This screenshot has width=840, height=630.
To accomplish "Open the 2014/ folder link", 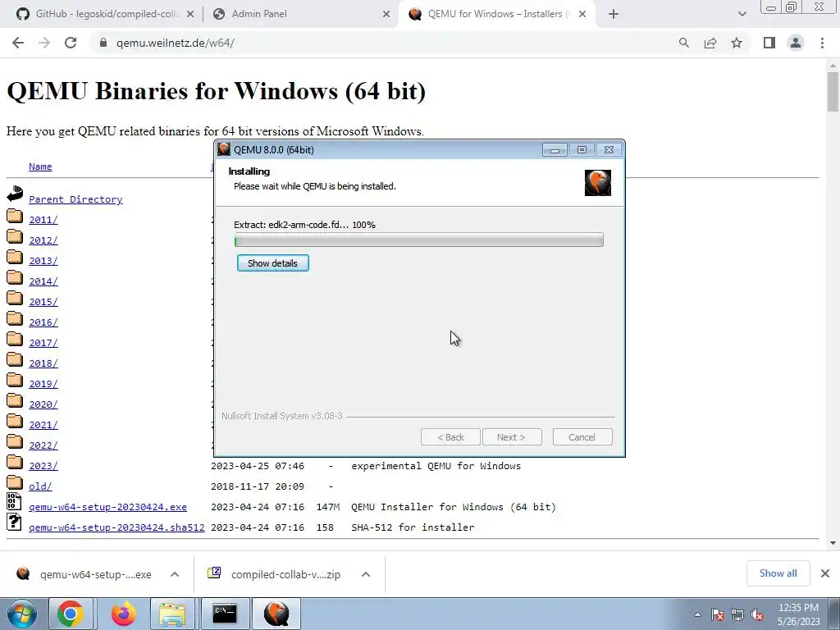I will [43, 281].
